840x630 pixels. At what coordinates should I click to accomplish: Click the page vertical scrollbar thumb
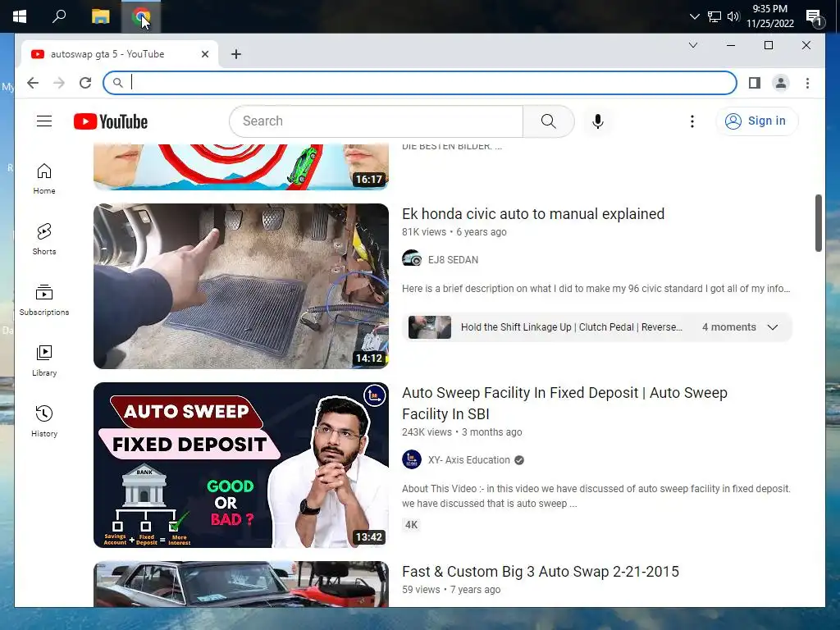[818, 223]
